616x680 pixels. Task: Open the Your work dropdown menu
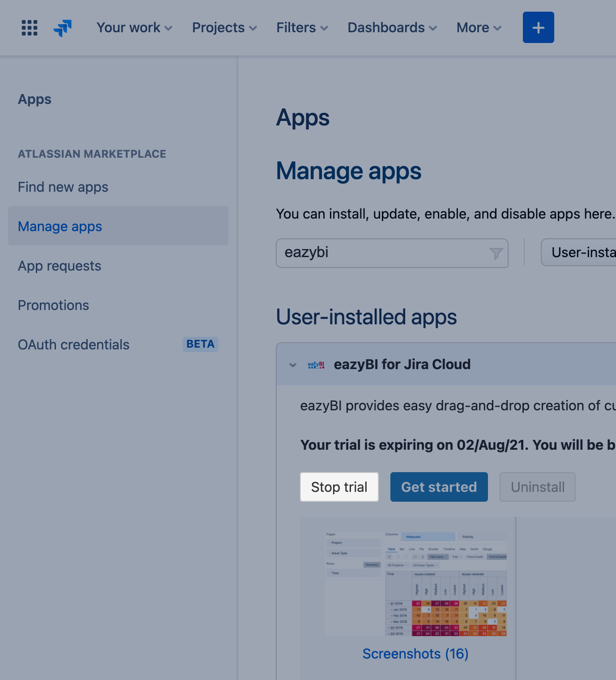pos(134,28)
